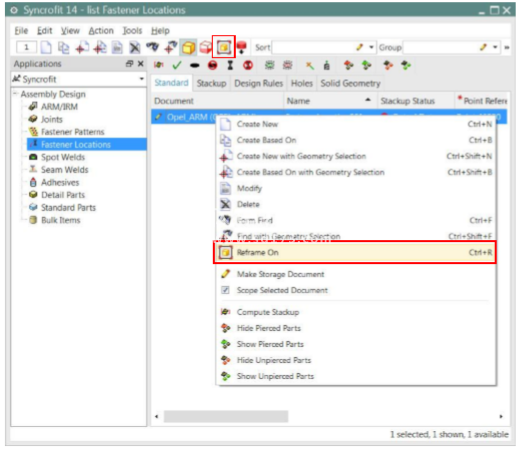Choose Show Pierced Parts menu entry

tap(356, 344)
